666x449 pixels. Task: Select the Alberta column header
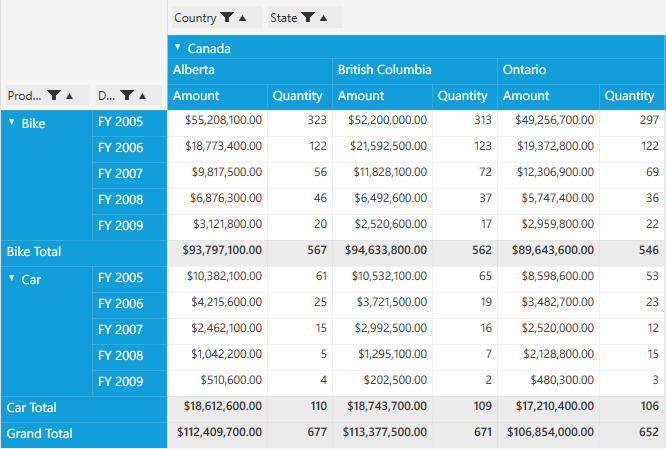(x=250, y=70)
